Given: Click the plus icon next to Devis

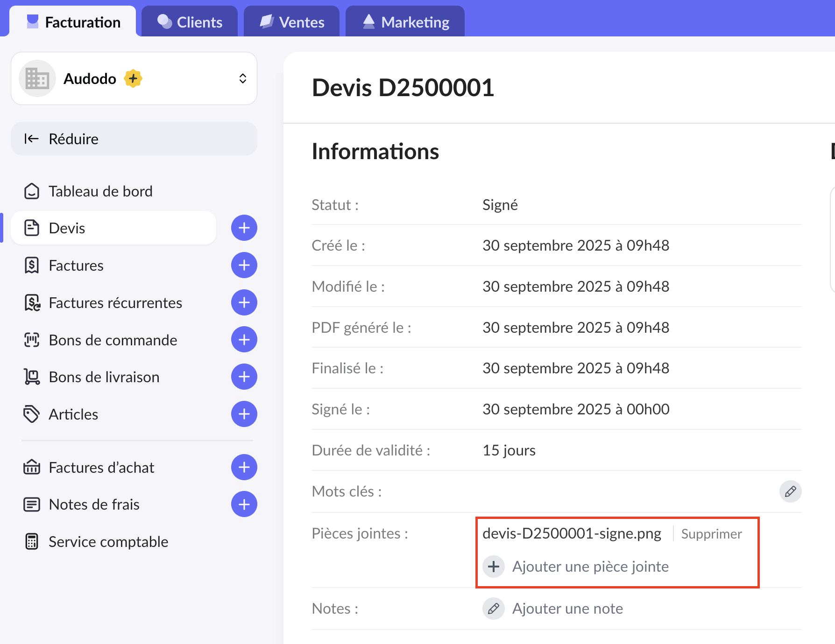Looking at the screenshot, I should 244,228.
